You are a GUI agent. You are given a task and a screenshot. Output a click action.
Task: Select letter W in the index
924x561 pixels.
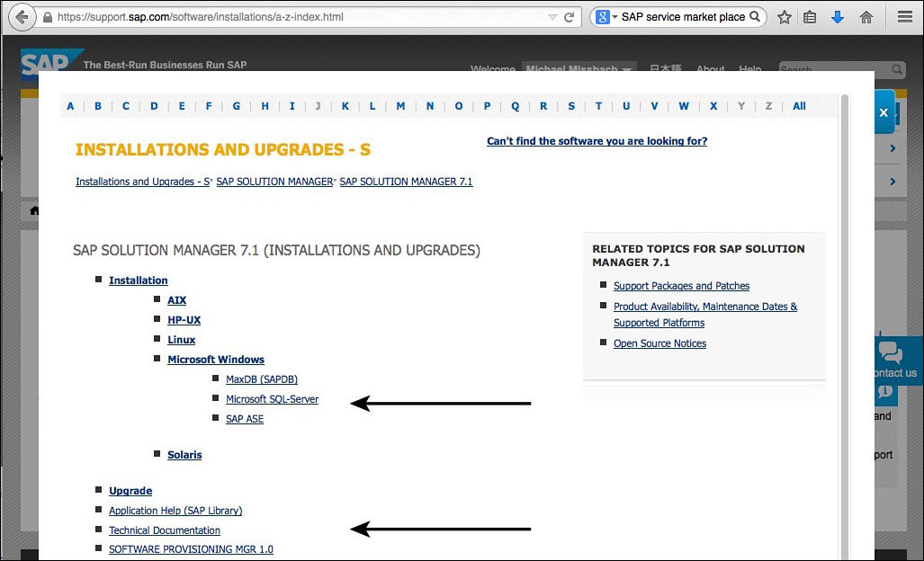tap(684, 106)
